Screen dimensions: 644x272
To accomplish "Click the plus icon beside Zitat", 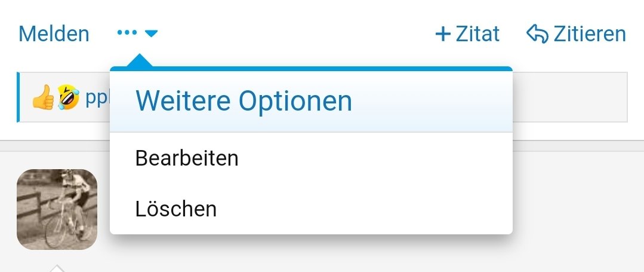I will [x=442, y=34].
